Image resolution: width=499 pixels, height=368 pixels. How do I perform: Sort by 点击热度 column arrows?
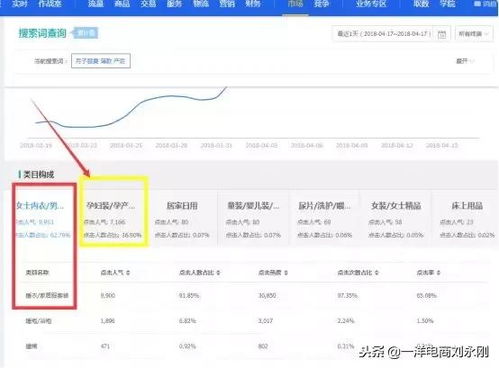(x=286, y=273)
